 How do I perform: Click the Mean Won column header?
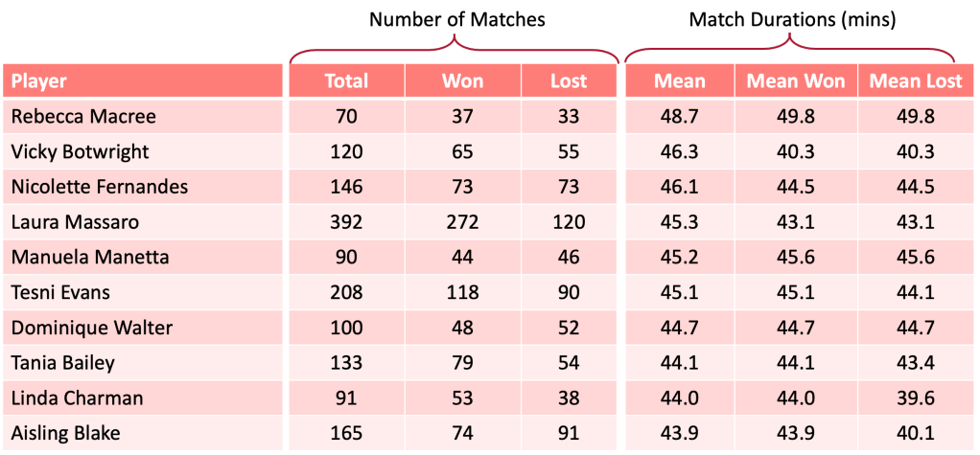[x=796, y=81]
